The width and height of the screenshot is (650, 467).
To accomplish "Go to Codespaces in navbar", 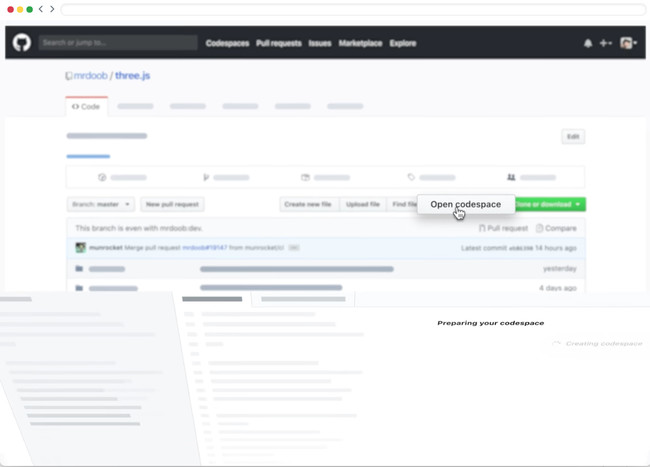I will [x=227, y=43].
